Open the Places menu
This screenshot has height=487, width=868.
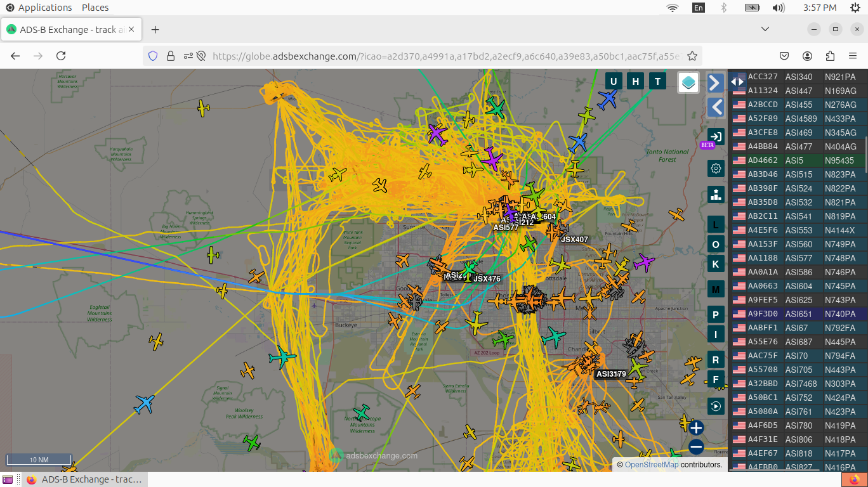click(95, 8)
